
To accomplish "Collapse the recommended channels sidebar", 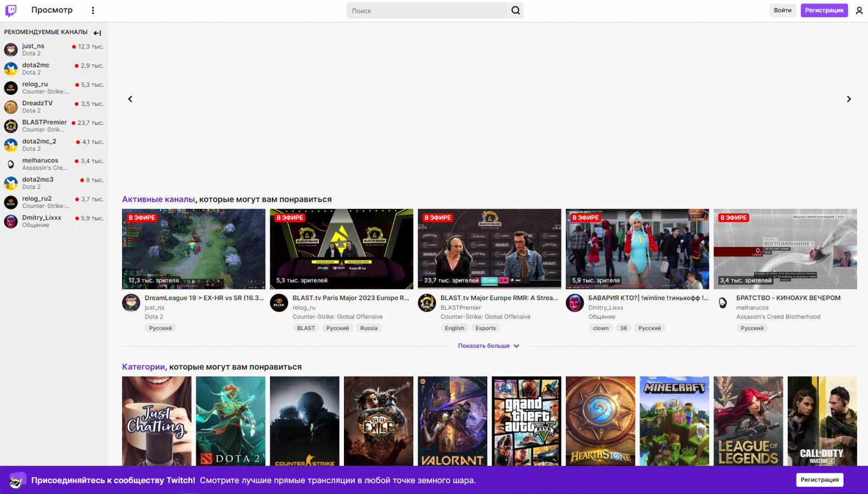I will click(98, 33).
